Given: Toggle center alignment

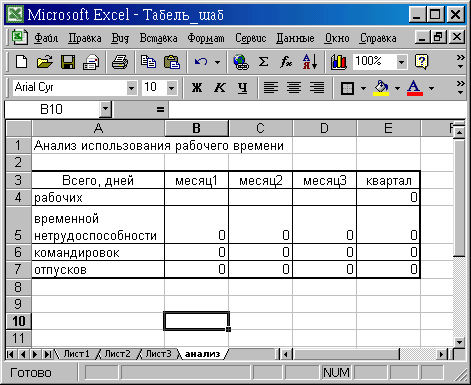Looking at the screenshot, I should [x=294, y=88].
